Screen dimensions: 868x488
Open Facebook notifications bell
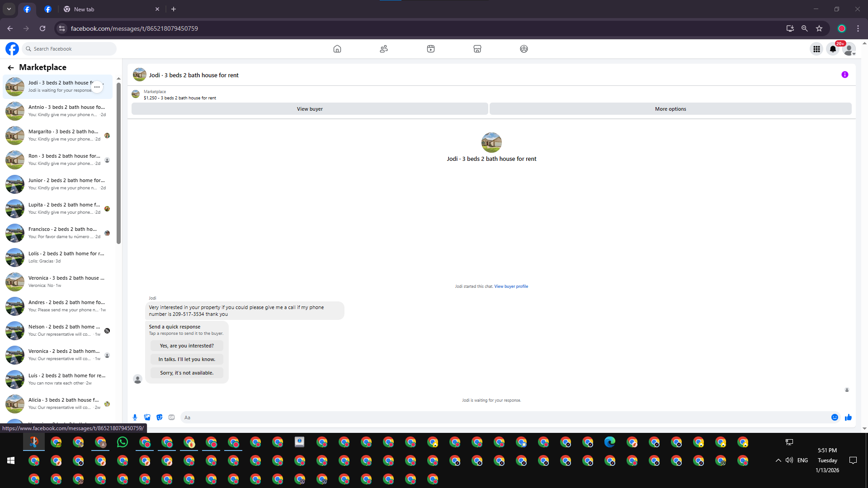point(833,49)
